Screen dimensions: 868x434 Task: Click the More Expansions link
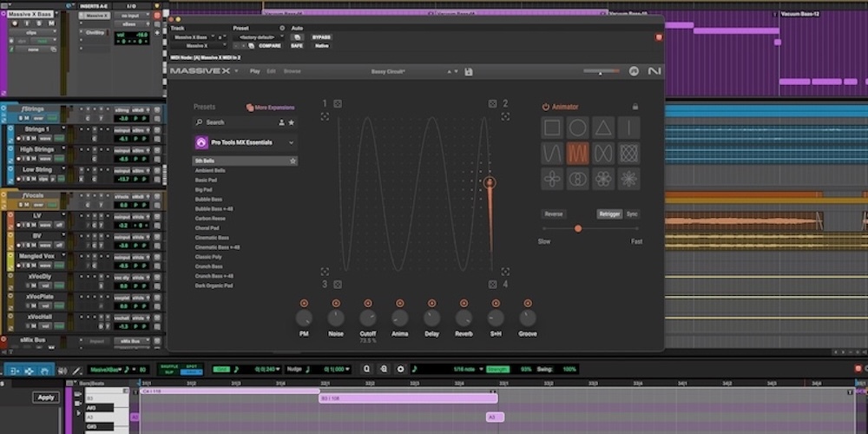coord(271,108)
